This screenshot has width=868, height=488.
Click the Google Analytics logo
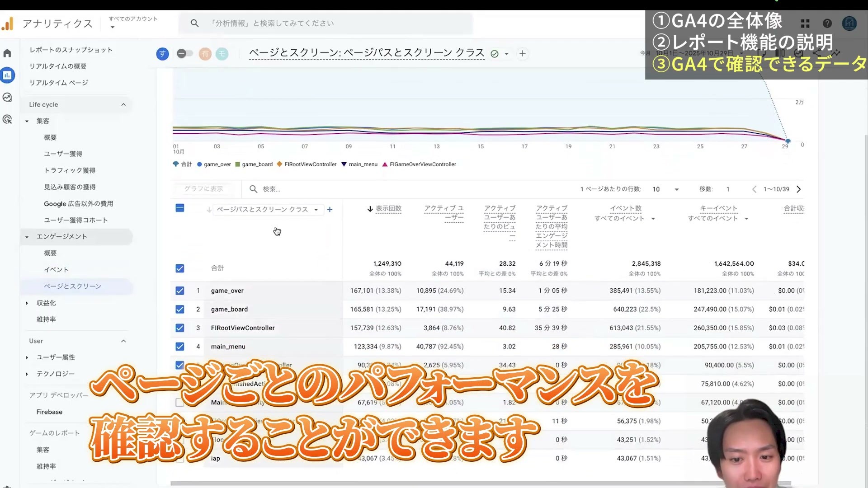[8, 23]
